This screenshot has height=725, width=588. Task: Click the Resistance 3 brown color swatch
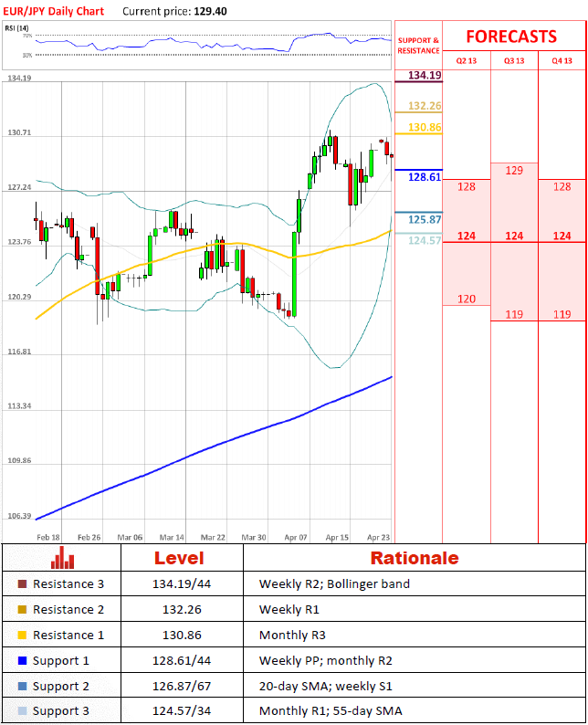point(22,584)
